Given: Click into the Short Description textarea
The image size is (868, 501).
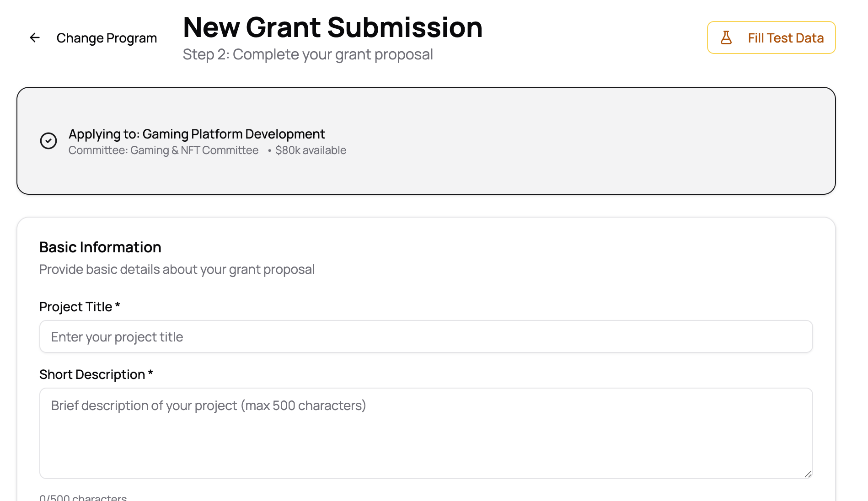Looking at the screenshot, I should coord(425,439).
